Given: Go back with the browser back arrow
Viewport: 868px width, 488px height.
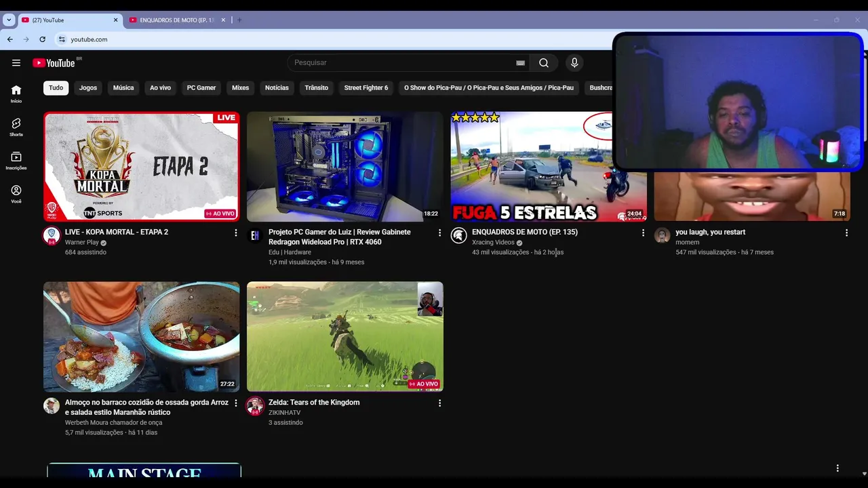Looking at the screenshot, I should click(10, 39).
